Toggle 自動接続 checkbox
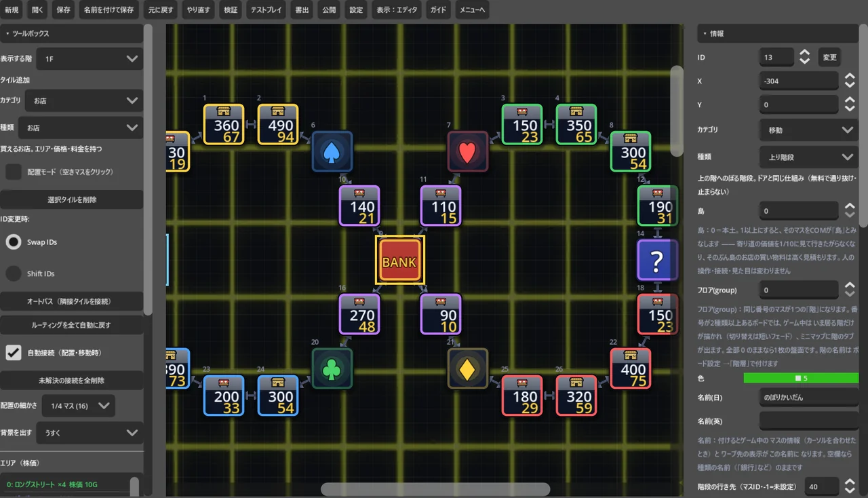The height and width of the screenshot is (498, 868). [14, 353]
